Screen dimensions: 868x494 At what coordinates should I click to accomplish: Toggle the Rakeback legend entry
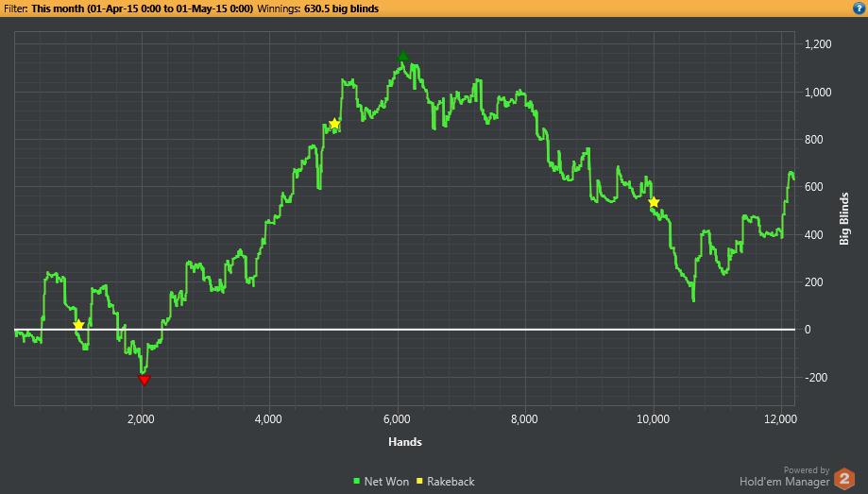click(445, 482)
